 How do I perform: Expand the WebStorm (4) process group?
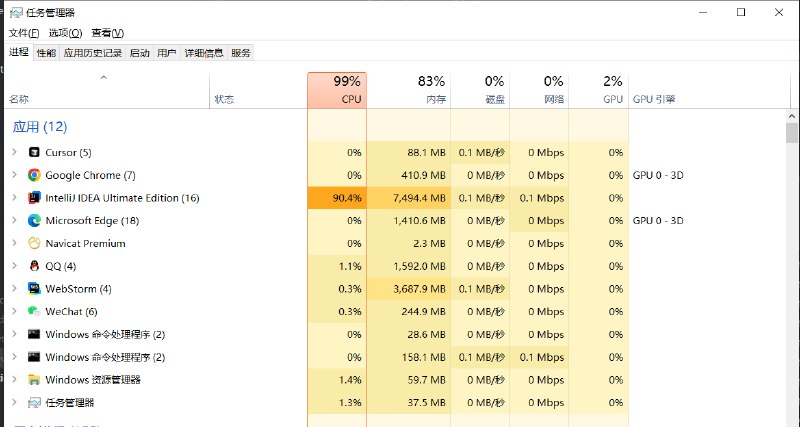15,289
